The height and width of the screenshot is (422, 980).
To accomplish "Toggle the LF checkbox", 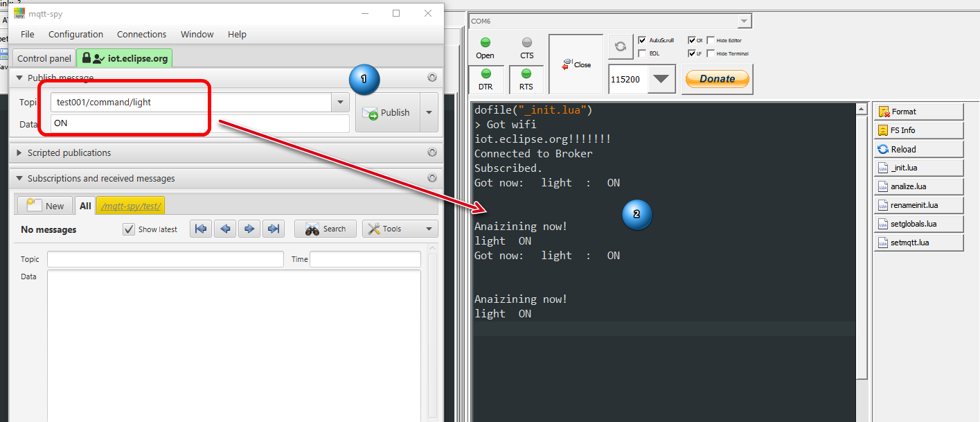I will click(x=692, y=53).
